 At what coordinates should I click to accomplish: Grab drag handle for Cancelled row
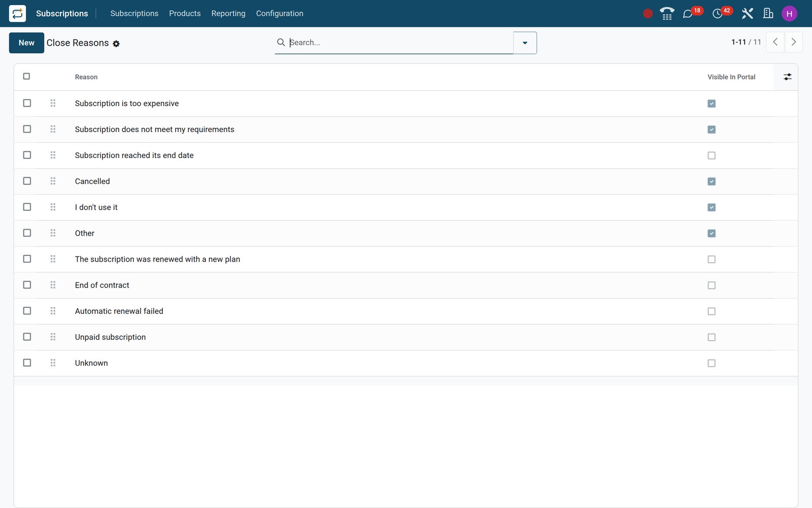tap(53, 181)
